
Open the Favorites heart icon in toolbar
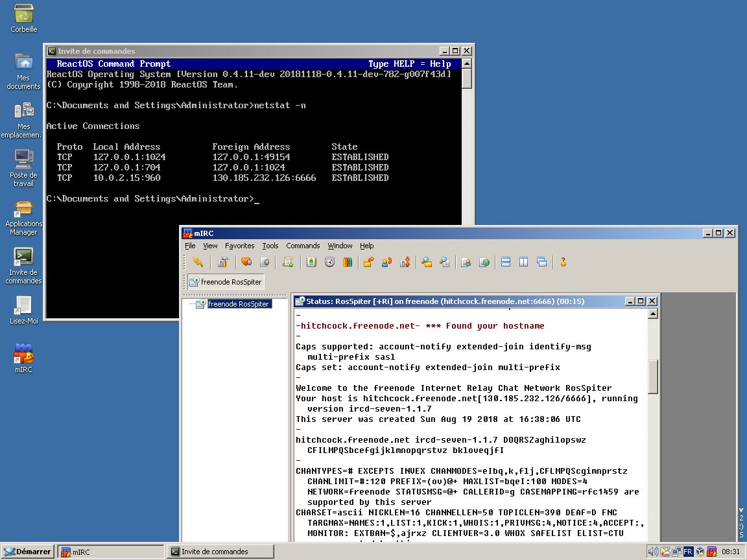coord(246,262)
